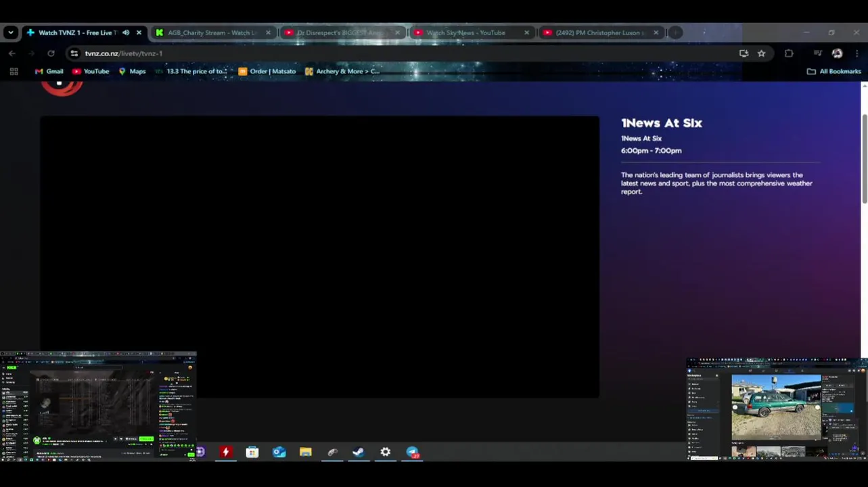Click the TVNZ 1 channel logo
Screen dimensions: 868x487
tap(62, 88)
